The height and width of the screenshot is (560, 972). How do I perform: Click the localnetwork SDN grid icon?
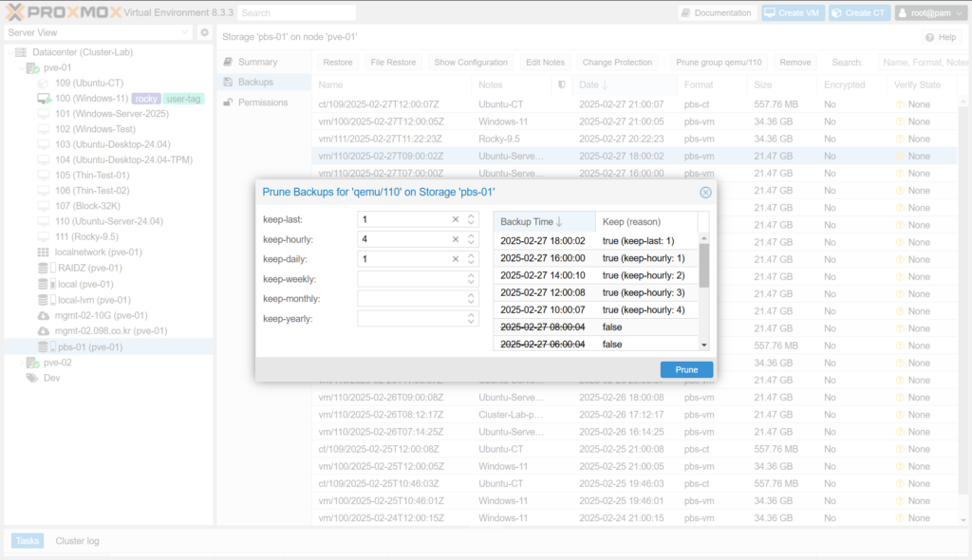(x=44, y=252)
